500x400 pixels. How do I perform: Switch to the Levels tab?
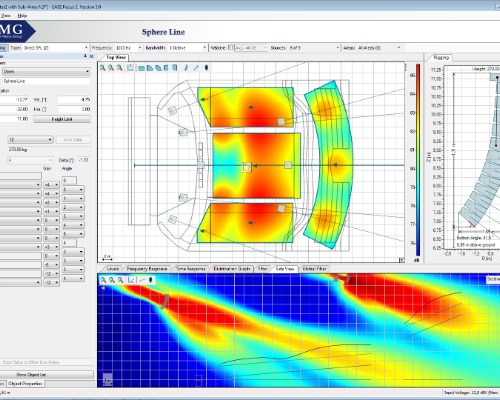click(113, 269)
